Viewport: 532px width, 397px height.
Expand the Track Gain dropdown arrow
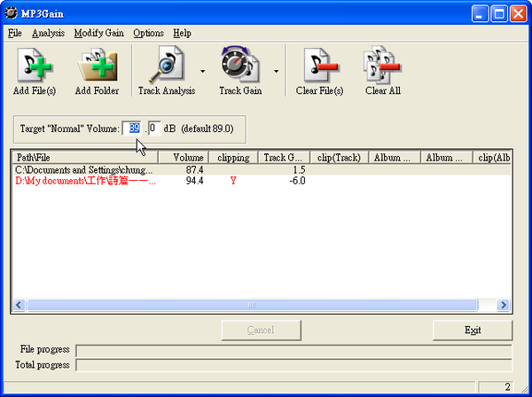[x=276, y=71]
